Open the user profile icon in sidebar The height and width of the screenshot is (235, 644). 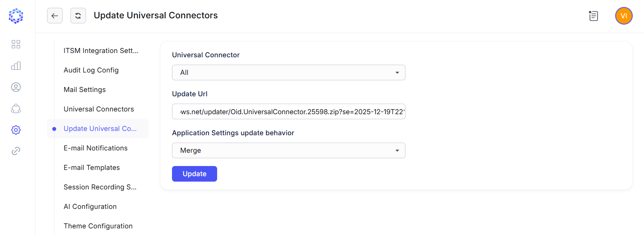(x=16, y=87)
